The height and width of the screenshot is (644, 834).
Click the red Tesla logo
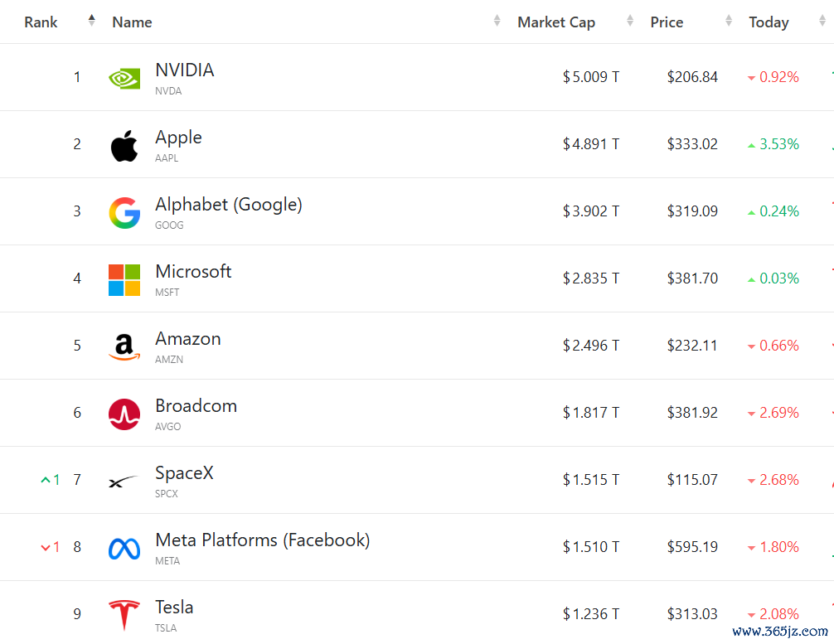point(124,615)
